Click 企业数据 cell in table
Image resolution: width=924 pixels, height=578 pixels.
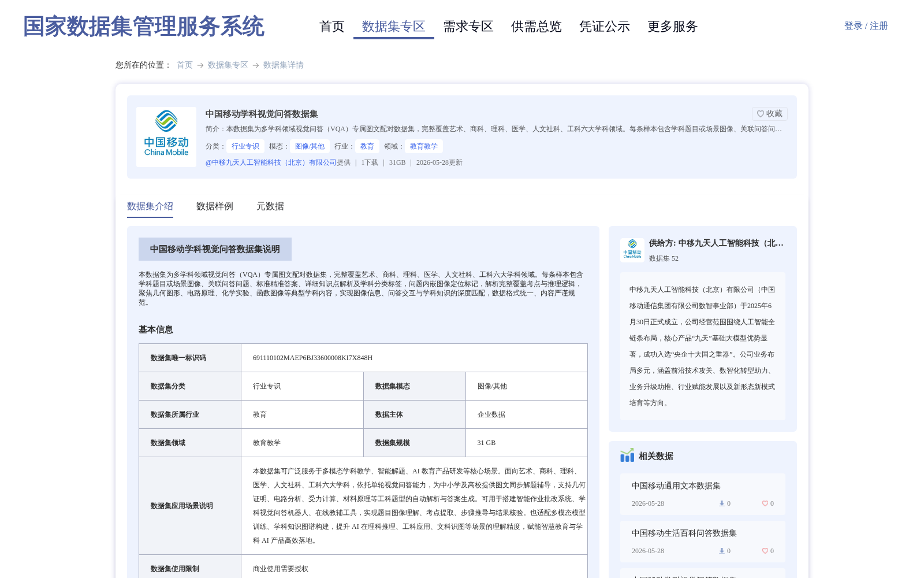527,414
